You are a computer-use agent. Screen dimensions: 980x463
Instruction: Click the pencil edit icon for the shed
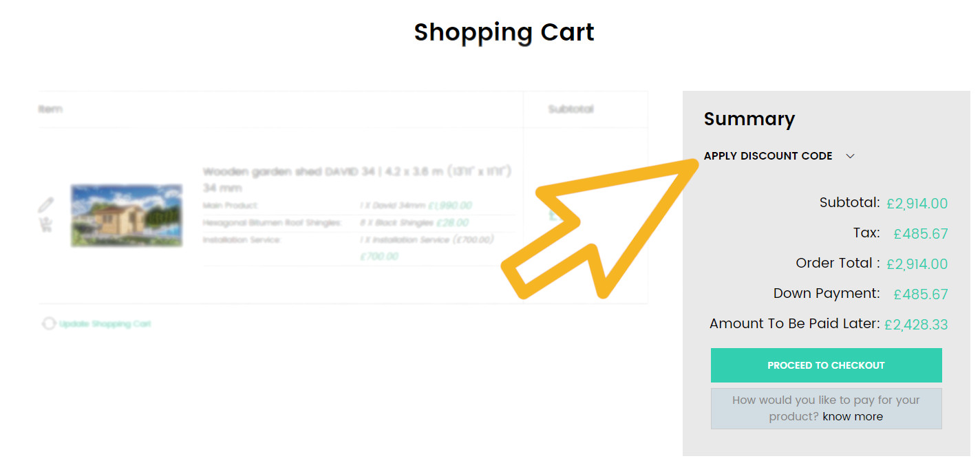tap(45, 205)
